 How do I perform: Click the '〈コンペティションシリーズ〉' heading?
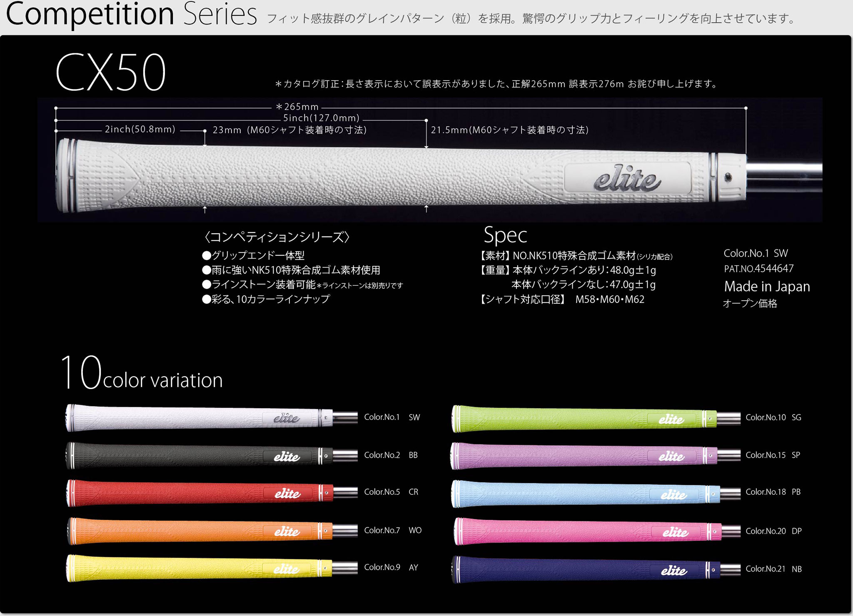tap(277, 237)
